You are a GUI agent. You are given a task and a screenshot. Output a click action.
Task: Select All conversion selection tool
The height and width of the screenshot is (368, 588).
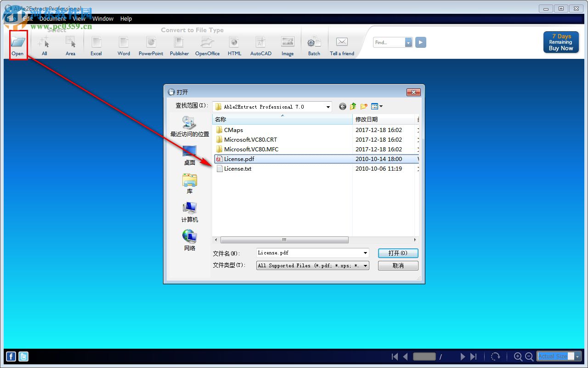click(44, 42)
